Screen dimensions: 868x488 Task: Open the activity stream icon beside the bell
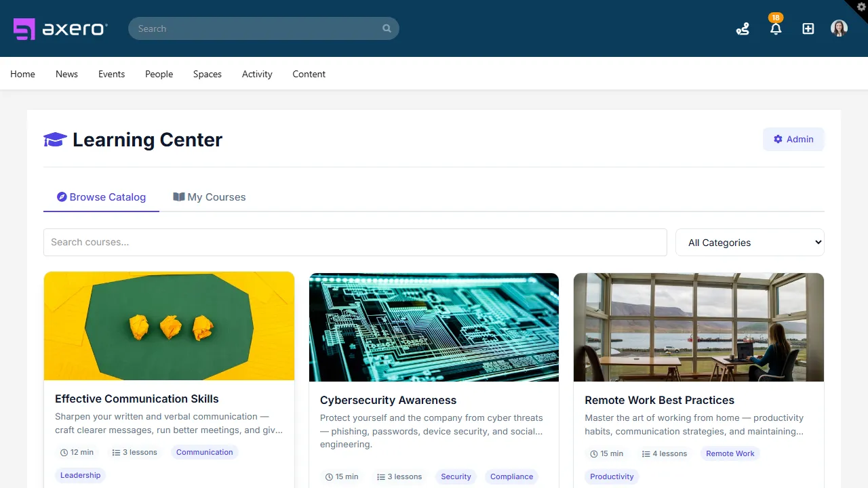click(x=743, y=28)
